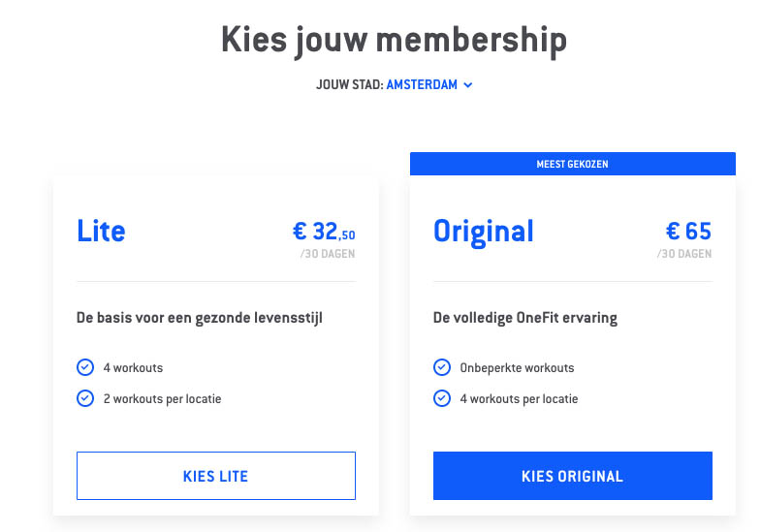
Task: Choose the Lite plan with KIES LITE
Action: [216, 476]
